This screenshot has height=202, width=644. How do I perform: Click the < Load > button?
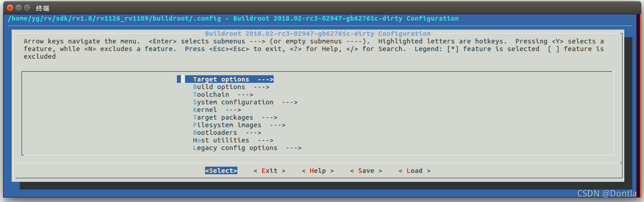[x=415, y=171]
